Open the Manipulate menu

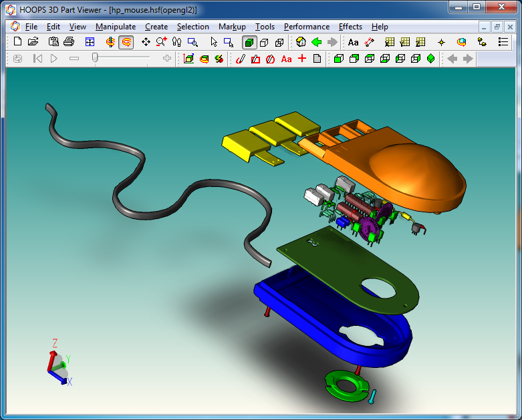(x=115, y=27)
